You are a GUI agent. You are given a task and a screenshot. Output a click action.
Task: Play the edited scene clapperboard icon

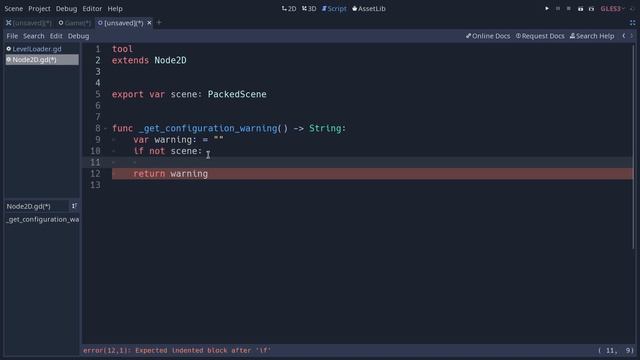tap(580, 9)
